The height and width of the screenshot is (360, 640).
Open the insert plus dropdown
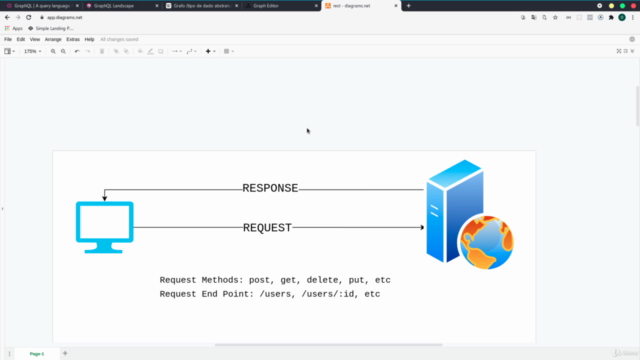(x=210, y=51)
